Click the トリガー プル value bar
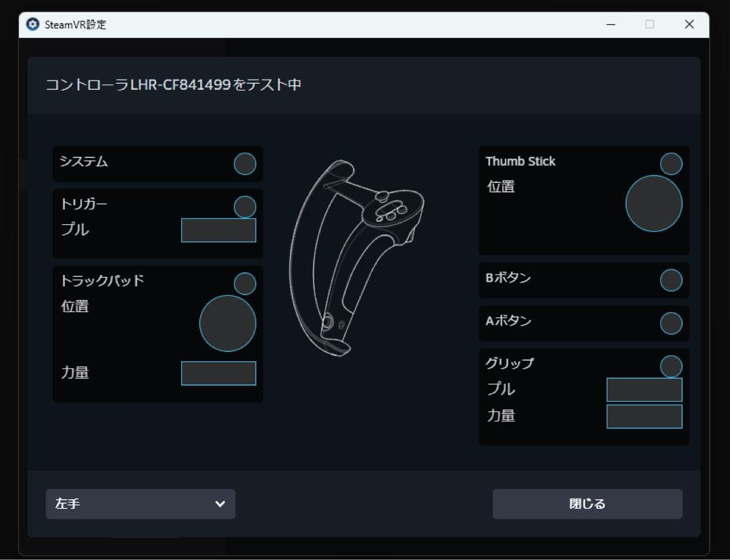 pos(219,230)
